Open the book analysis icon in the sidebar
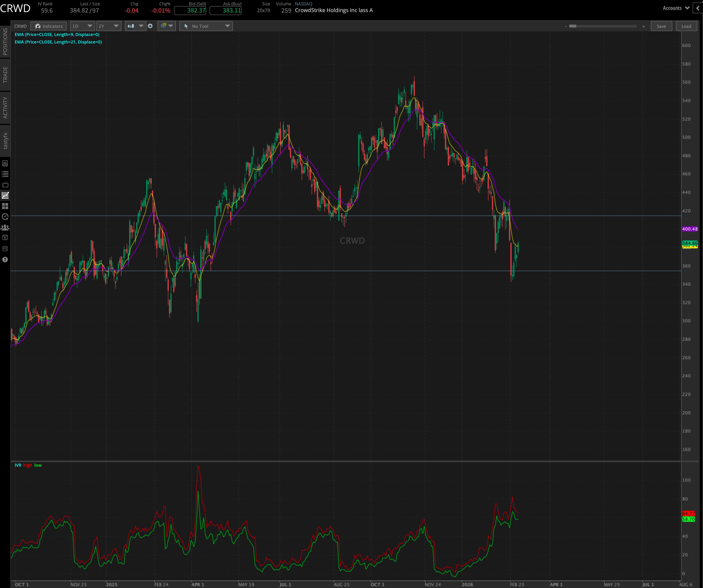703x588 pixels. coord(5,163)
